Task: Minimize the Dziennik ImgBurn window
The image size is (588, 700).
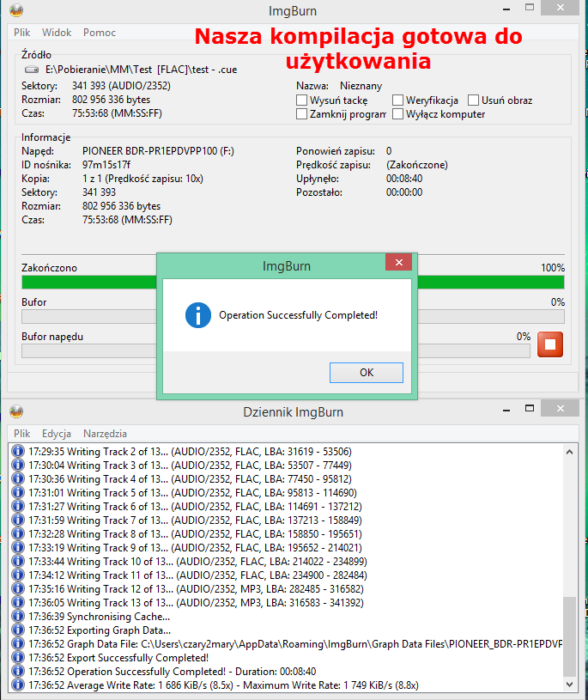Action: (506, 409)
